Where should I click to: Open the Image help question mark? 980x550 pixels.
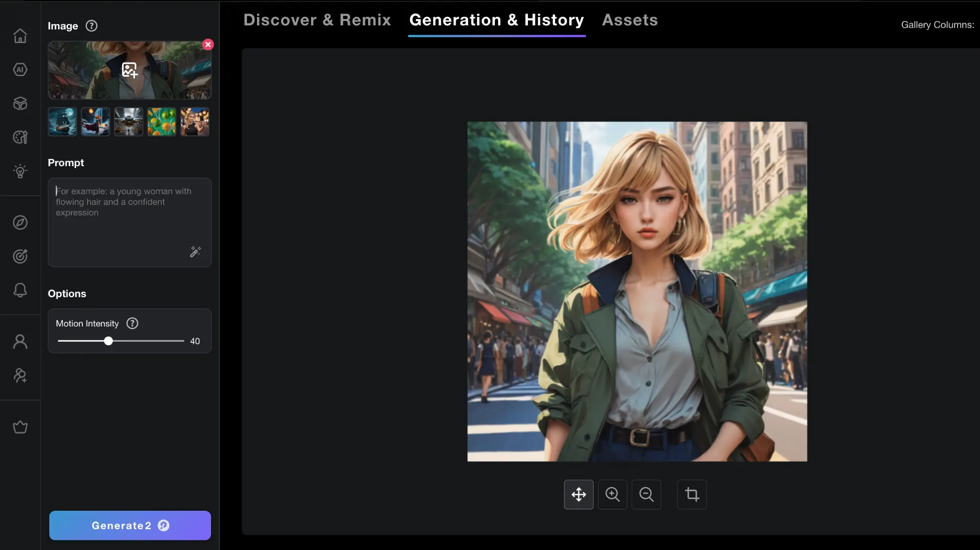[91, 26]
